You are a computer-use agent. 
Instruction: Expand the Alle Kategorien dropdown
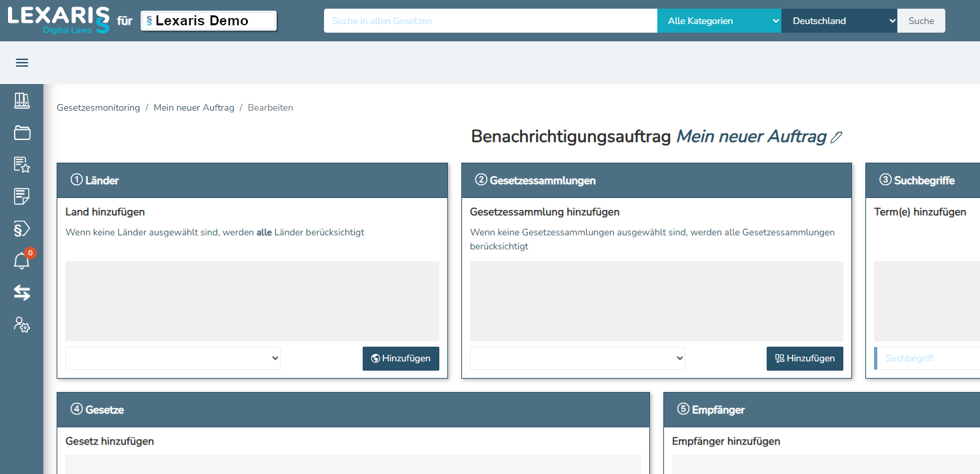pos(719,21)
